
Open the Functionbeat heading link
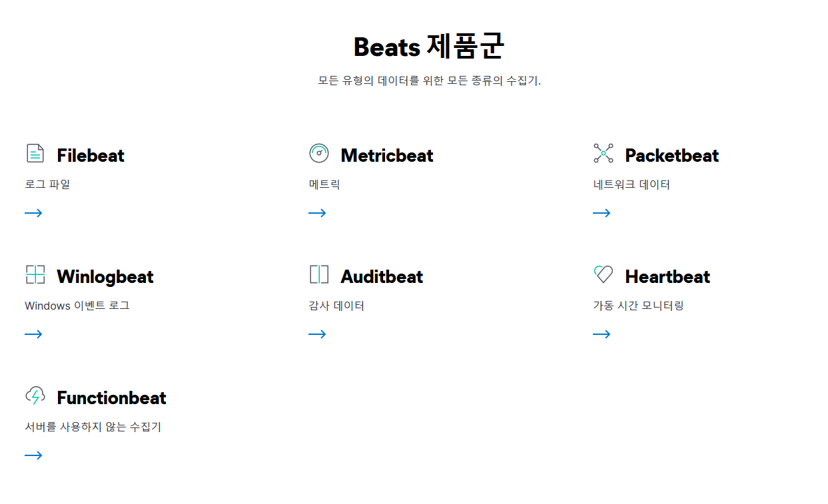111,398
